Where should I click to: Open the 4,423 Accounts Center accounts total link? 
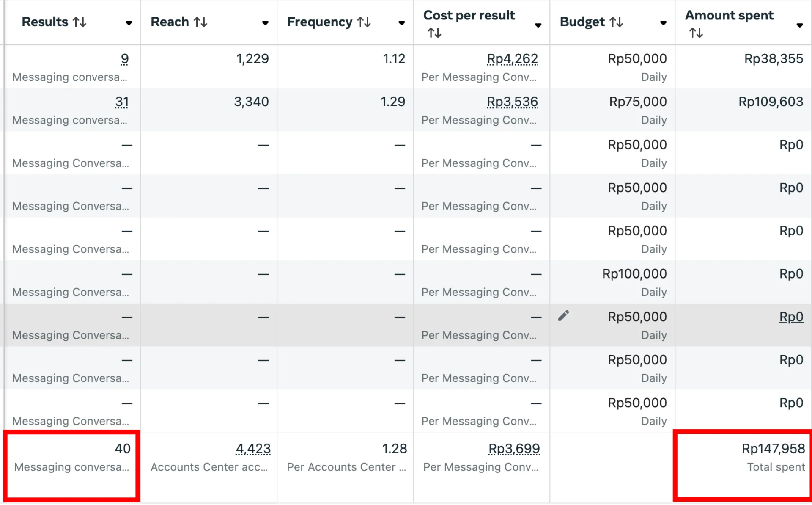coord(253,449)
